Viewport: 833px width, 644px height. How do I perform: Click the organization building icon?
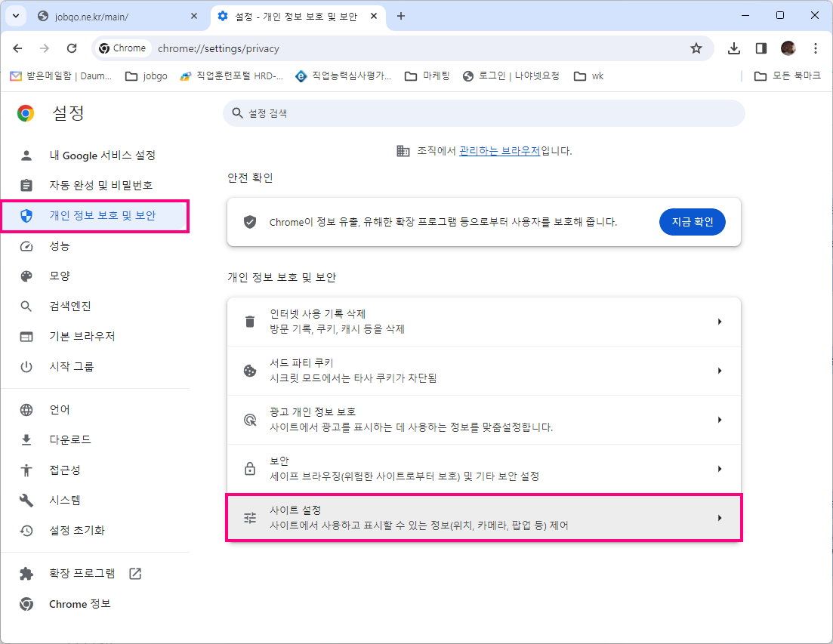403,151
